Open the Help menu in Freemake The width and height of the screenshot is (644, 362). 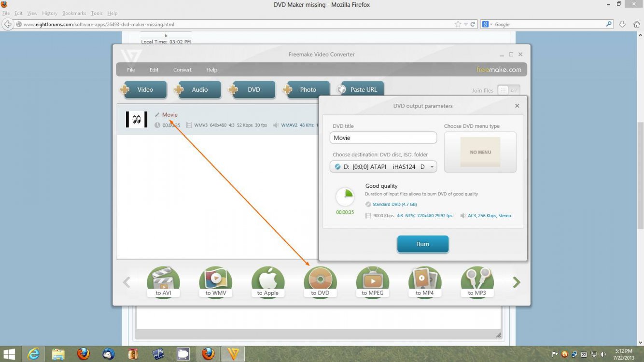click(x=212, y=70)
